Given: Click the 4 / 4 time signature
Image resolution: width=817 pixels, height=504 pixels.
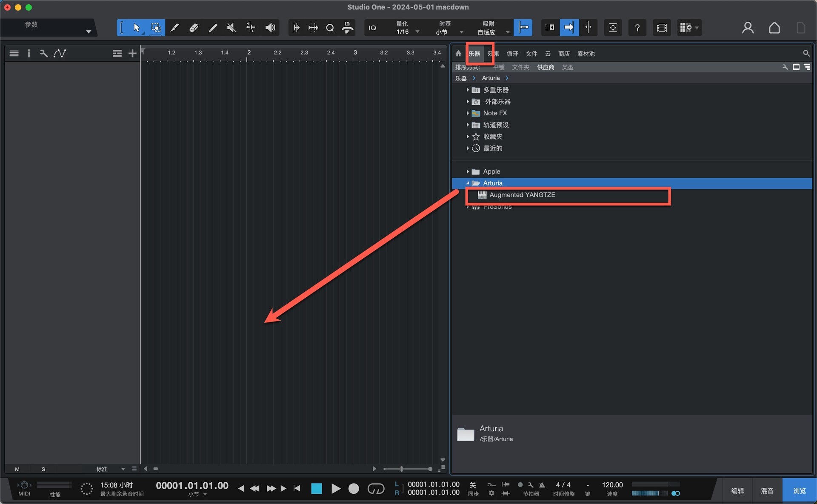Looking at the screenshot, I should click(x=563, y=485).
